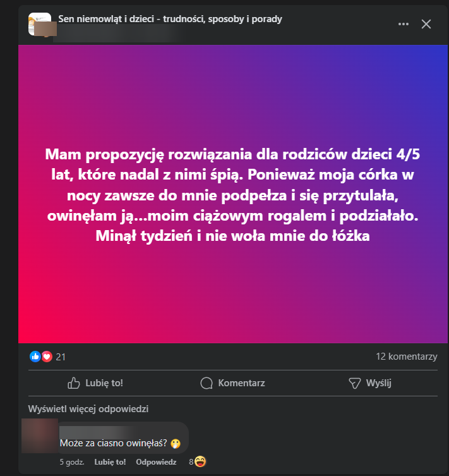Screen dimensions: 449x476
Task: Expand Wyświetl więcej odpowiedzi
Action: (88, 409)
